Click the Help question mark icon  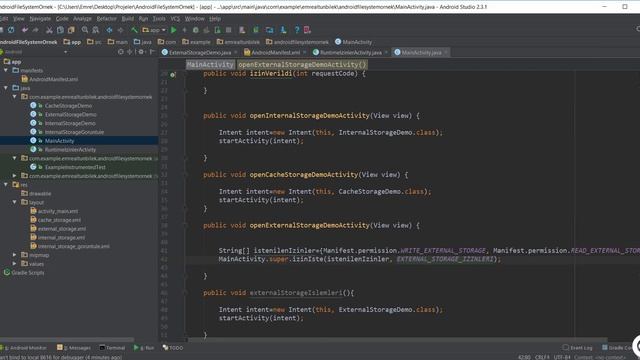pos(297,30)
